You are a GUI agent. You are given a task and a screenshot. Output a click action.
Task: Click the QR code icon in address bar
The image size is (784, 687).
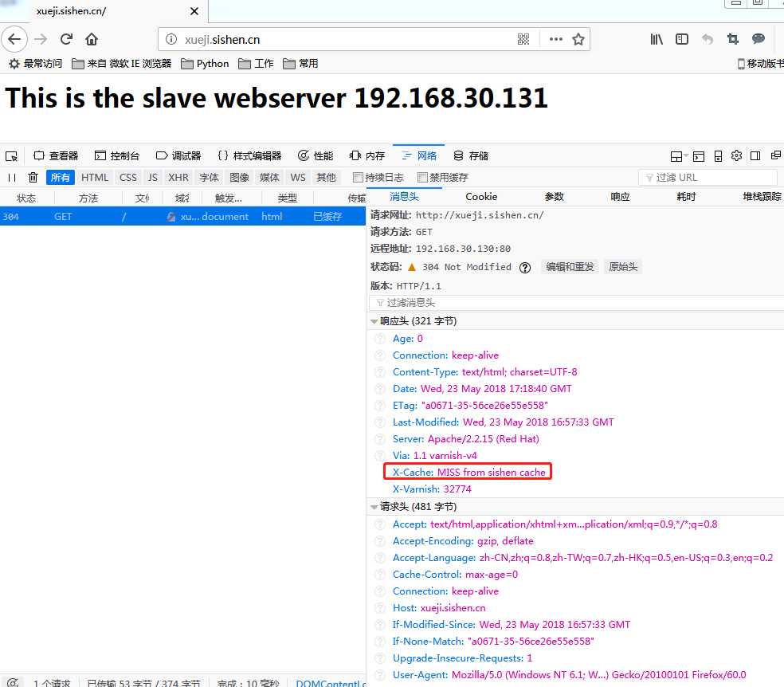coord(523,39)
